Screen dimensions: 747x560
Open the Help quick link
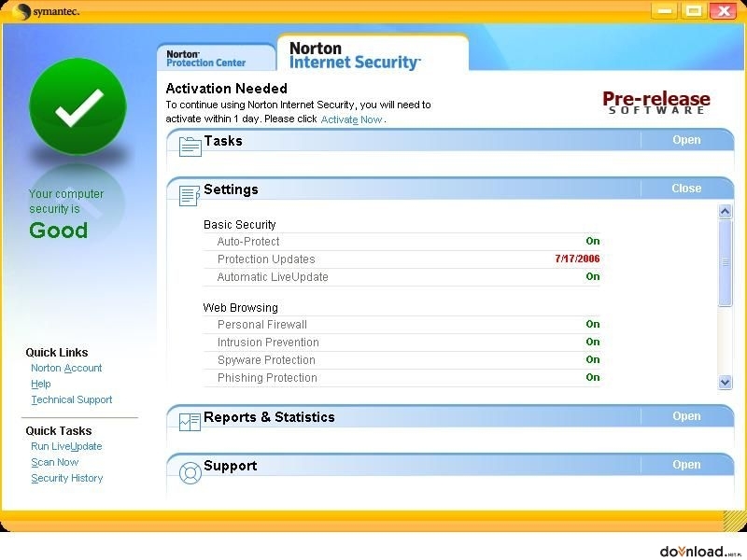[40, 384]
